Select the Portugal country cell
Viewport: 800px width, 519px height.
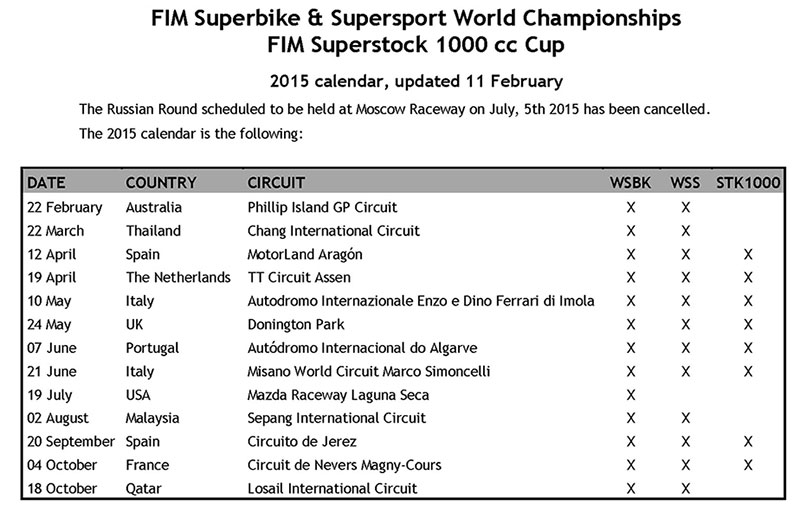pos(153,348)
